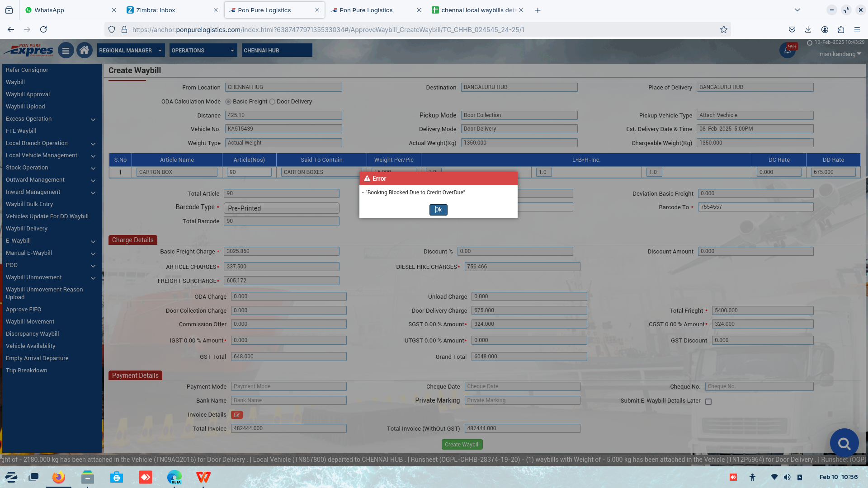Click the Private Marking input field
The width and height of the screenshot is (868, 488).
[x=522, y=400]
